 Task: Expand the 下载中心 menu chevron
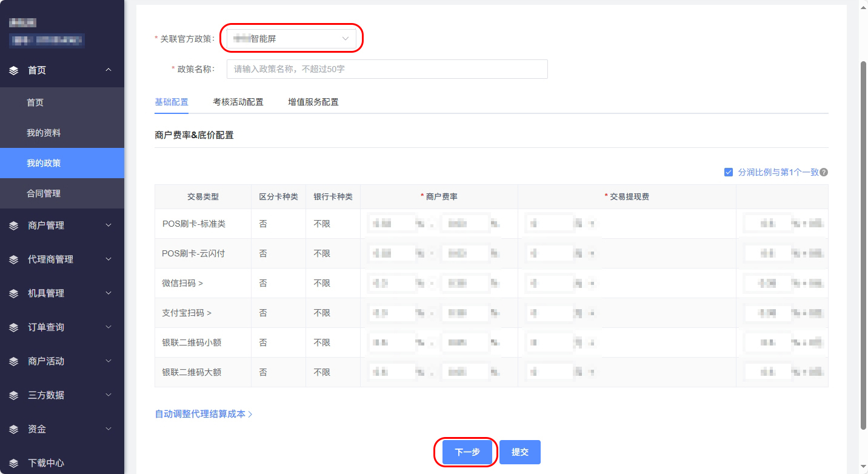[109, 463]
